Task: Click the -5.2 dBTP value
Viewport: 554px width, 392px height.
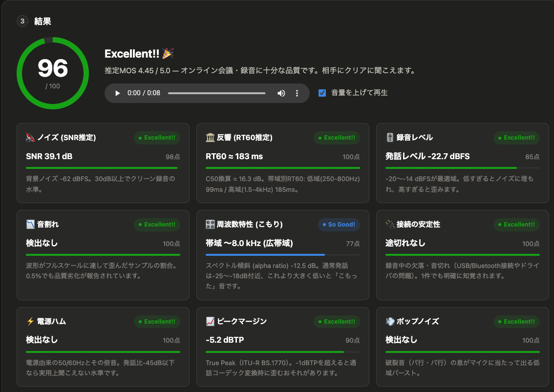Action: (225, 340)
